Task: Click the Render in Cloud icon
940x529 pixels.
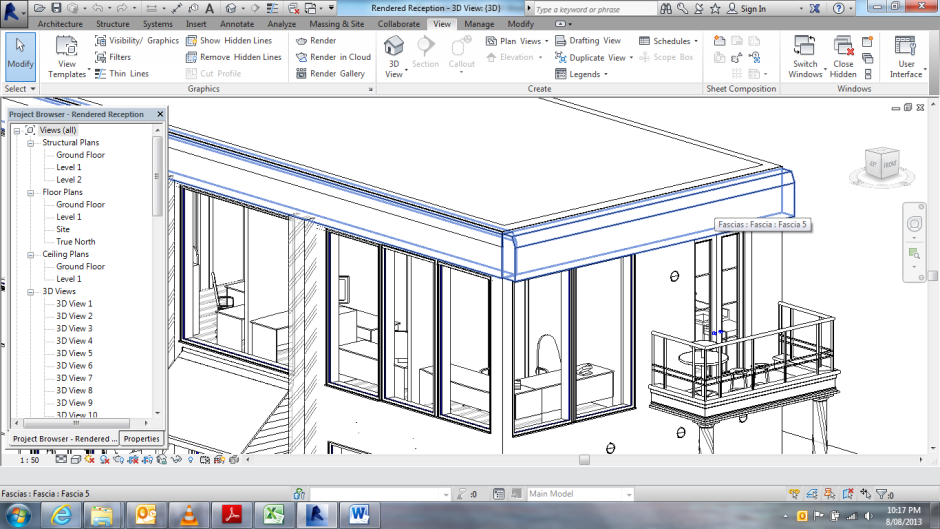Action: [301, 57]
